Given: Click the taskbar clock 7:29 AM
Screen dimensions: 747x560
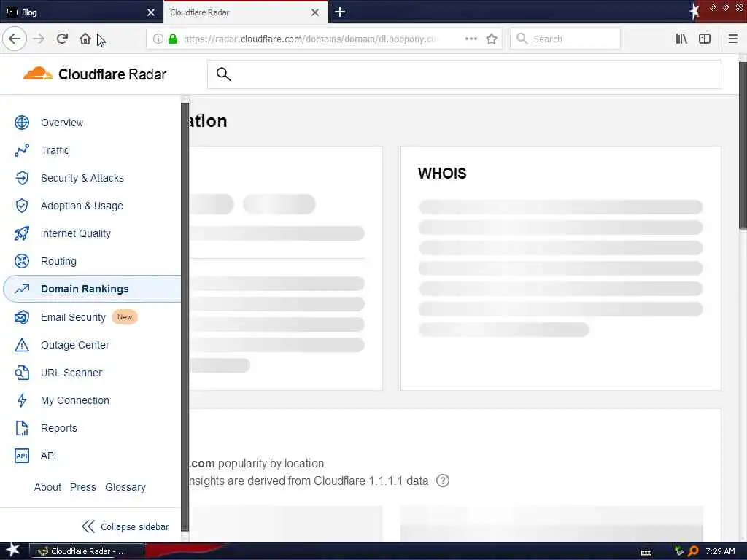Looking at the screenshot, I should coord(720,551).
